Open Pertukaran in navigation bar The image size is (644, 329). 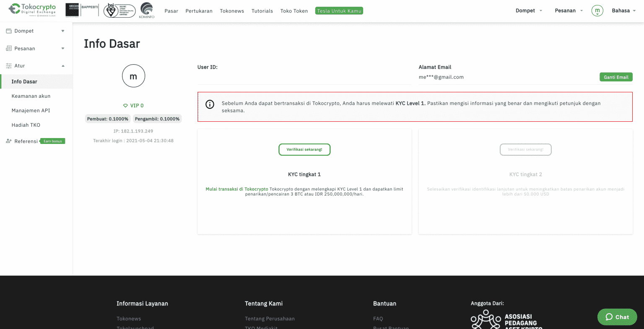point(199,11)
